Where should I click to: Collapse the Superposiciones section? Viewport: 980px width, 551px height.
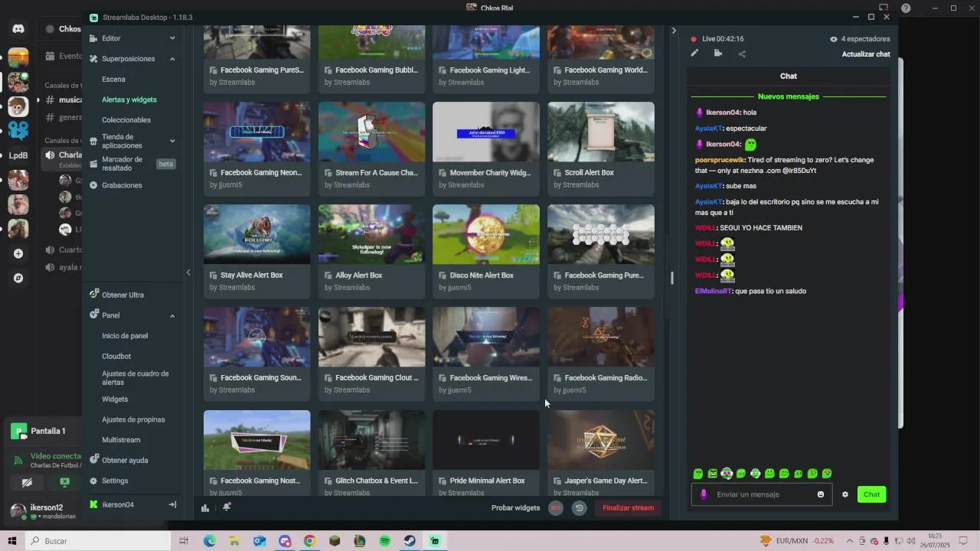point(172,59)
